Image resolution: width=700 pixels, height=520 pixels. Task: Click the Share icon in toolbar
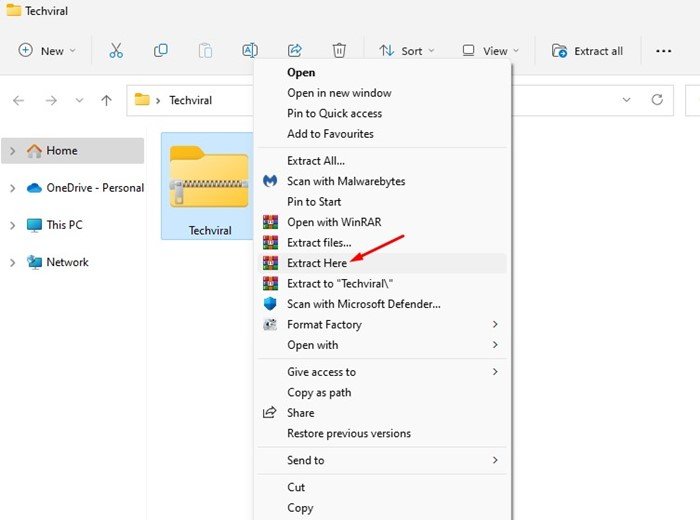coord(295,50)
